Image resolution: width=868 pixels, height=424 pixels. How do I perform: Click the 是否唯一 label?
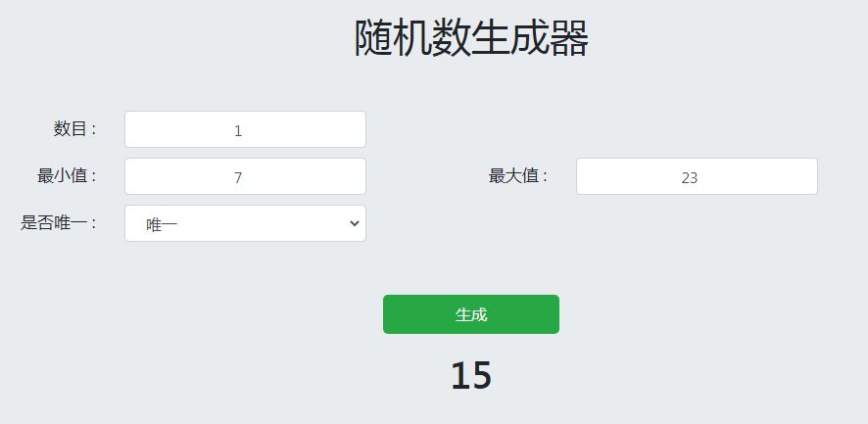(x=59, y=222)
